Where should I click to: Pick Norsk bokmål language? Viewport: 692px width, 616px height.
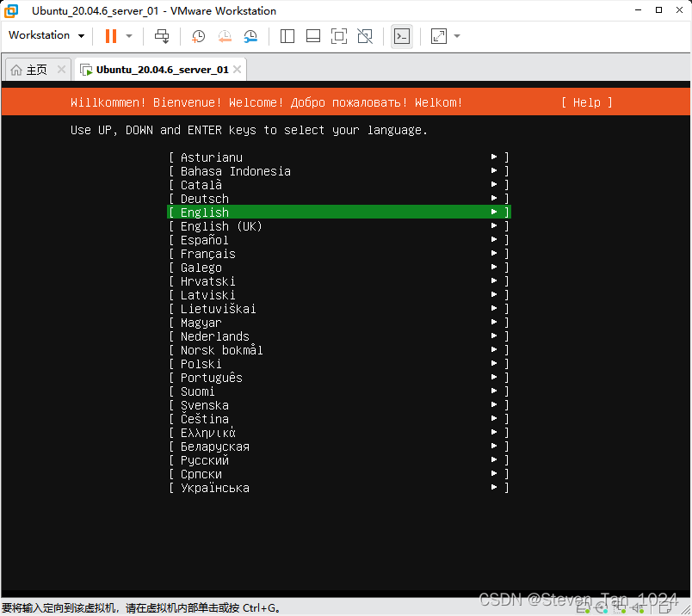coord(339,349)
